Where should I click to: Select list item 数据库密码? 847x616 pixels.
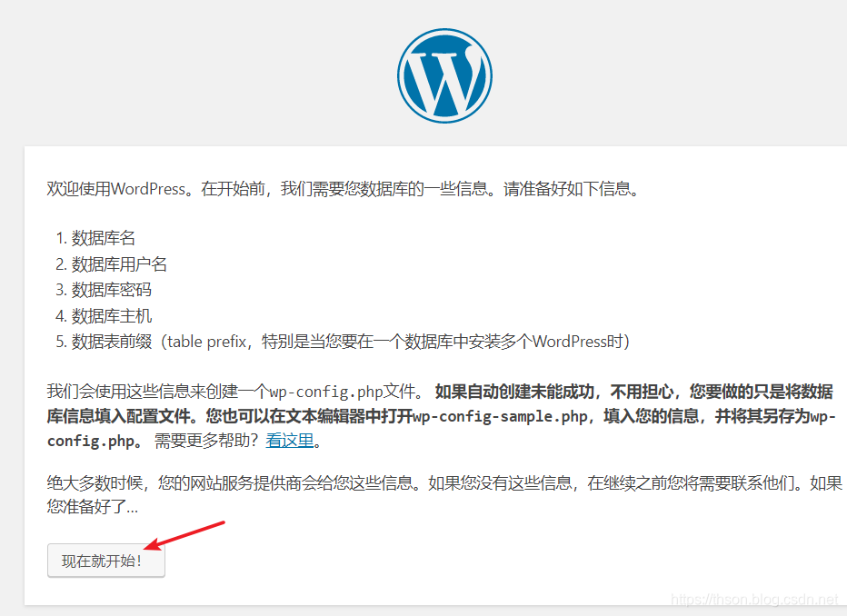(111, 290)
